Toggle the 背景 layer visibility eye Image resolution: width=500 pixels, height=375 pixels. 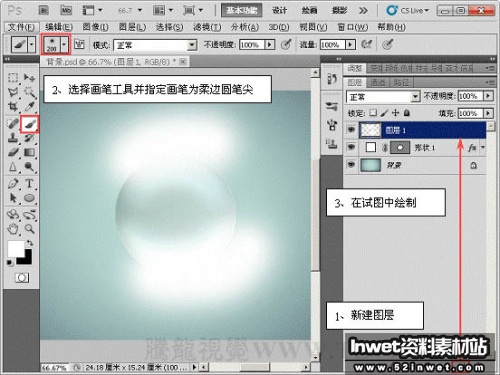pos(351,165)
